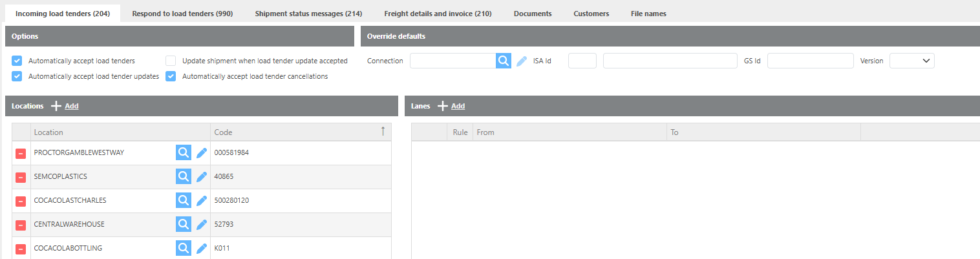This screenshot has width=980, height=259.
Task: Click the sort arrow in the Code column
Action: click(x=383, y=132)
